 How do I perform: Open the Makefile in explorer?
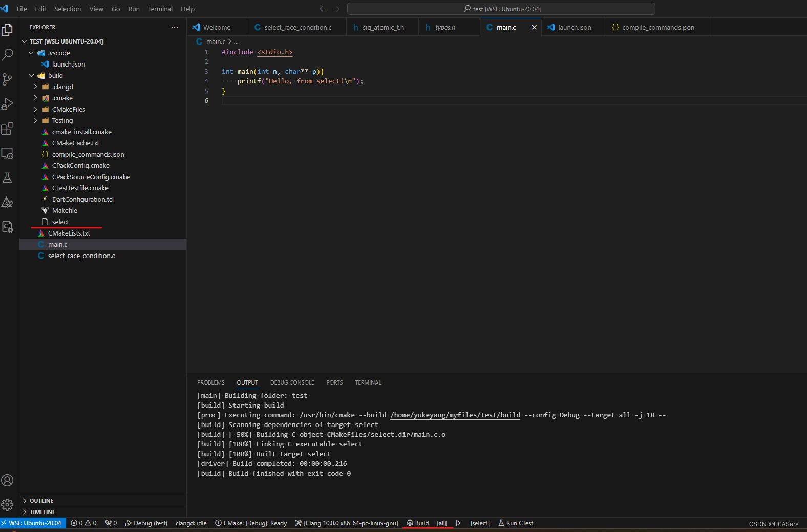pyautogui.click(x=103, y=210)
